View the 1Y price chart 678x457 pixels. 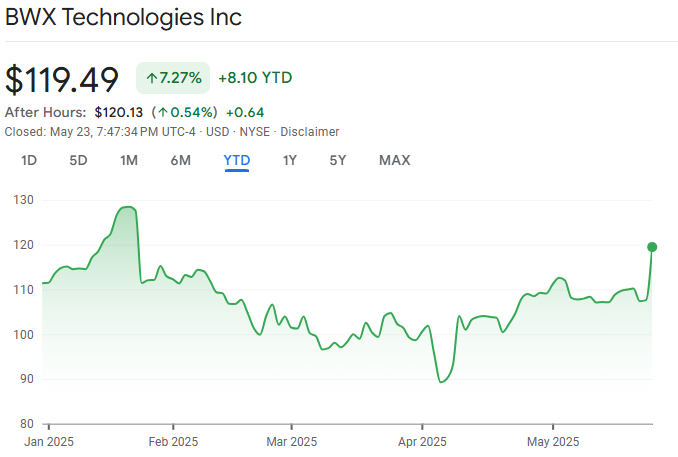click(x=290, y=160)
